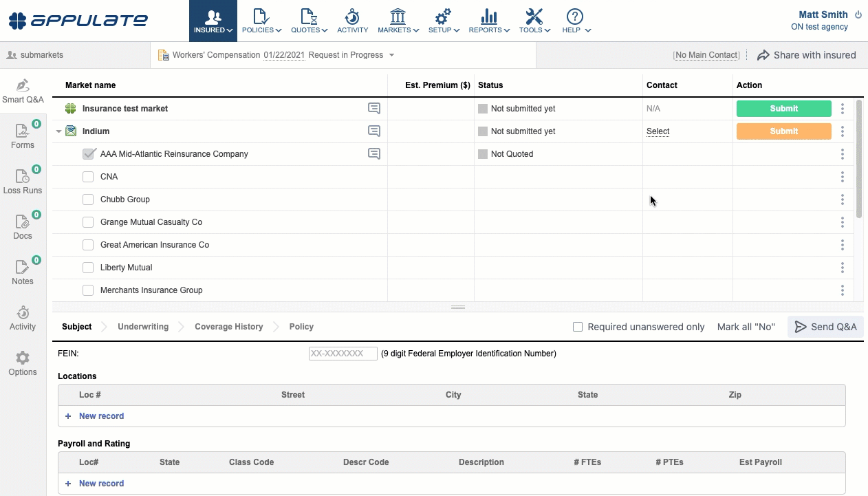Open comments for Indium market
Image resolution: width=868 pixels, height=496 pixels.
click(x=374, y=131)
